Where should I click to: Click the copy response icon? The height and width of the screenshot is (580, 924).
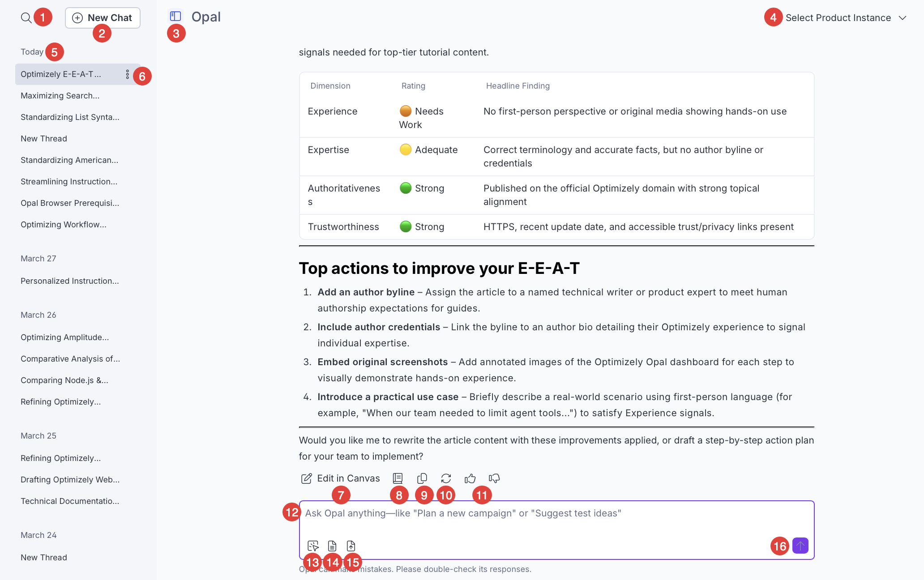click(422, 478)
